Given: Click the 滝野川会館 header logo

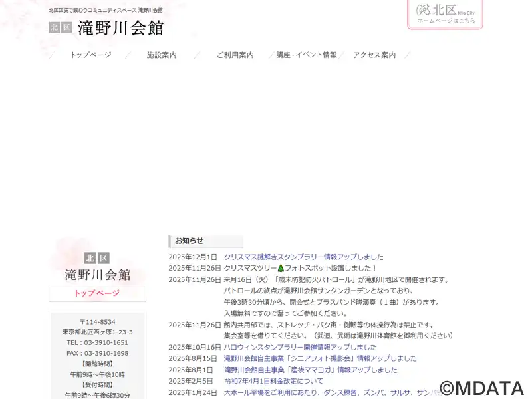Looking at the screenshot, I should [120, 28].
